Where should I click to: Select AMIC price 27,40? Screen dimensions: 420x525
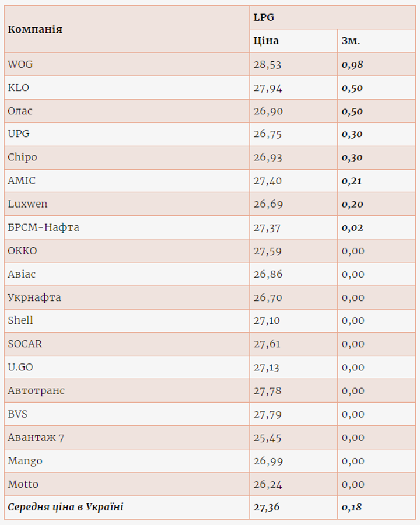point(267,181)
